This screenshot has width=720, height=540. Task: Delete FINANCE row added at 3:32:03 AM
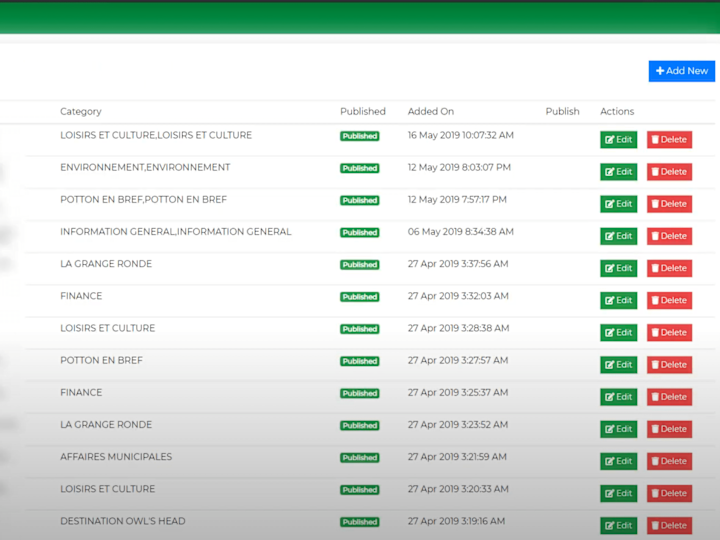tap(669, 300)
